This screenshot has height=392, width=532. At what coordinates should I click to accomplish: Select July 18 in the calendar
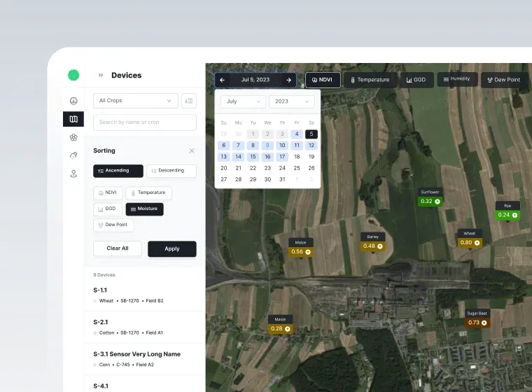tap(297, 157)
